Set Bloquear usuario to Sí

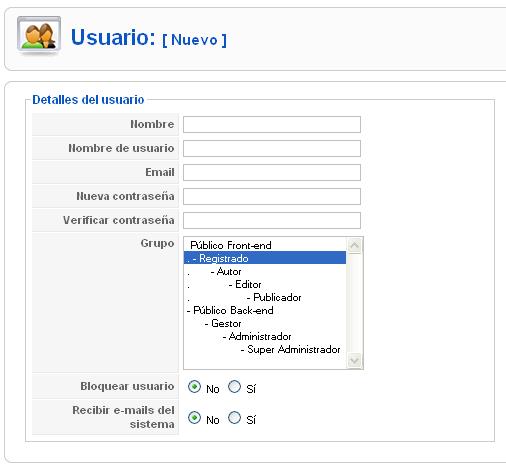(x=234, y=387)
